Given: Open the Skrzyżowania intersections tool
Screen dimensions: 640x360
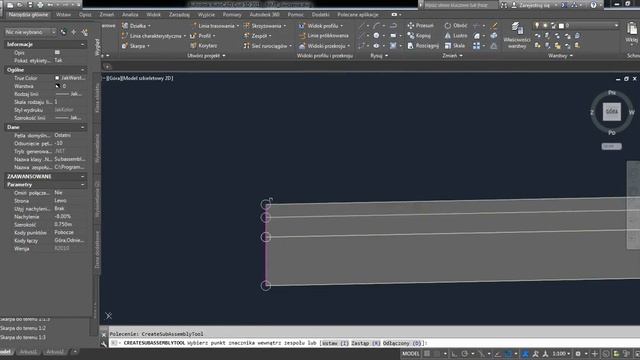Looking at the screenshot, I should pos(264,26).
